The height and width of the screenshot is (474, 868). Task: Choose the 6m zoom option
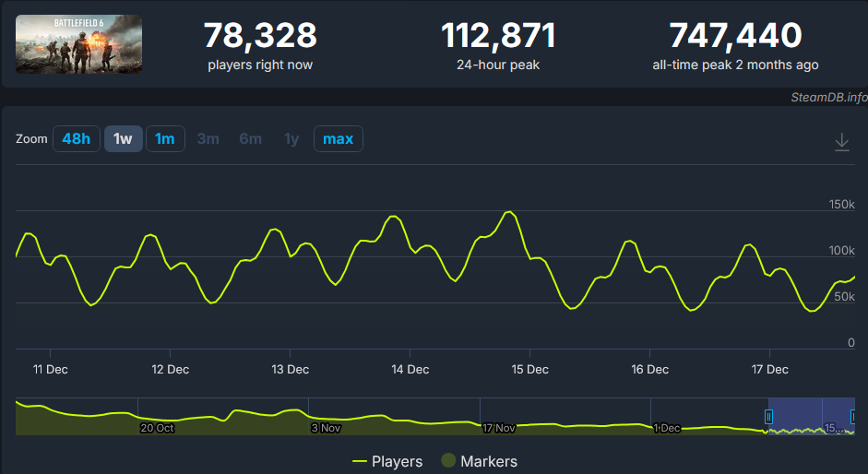tap(250, 139)
